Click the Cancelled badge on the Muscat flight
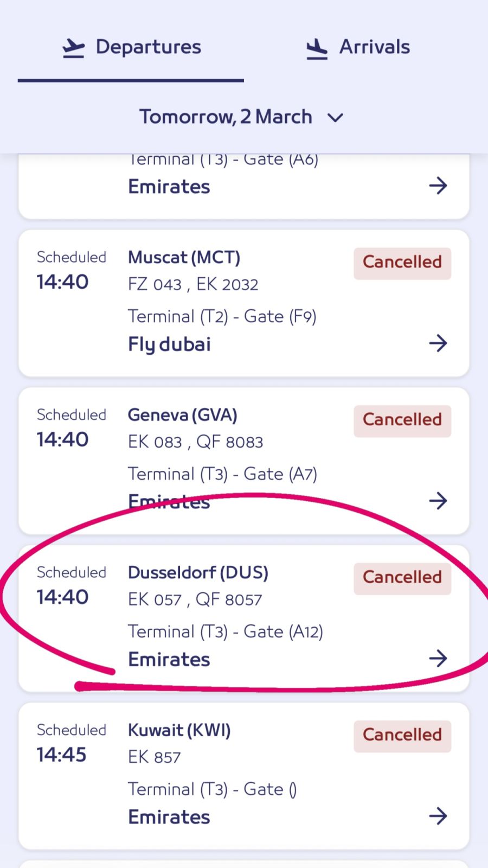Image resolution: width=488 pixels, height=868 pixels. click(402, 263)
